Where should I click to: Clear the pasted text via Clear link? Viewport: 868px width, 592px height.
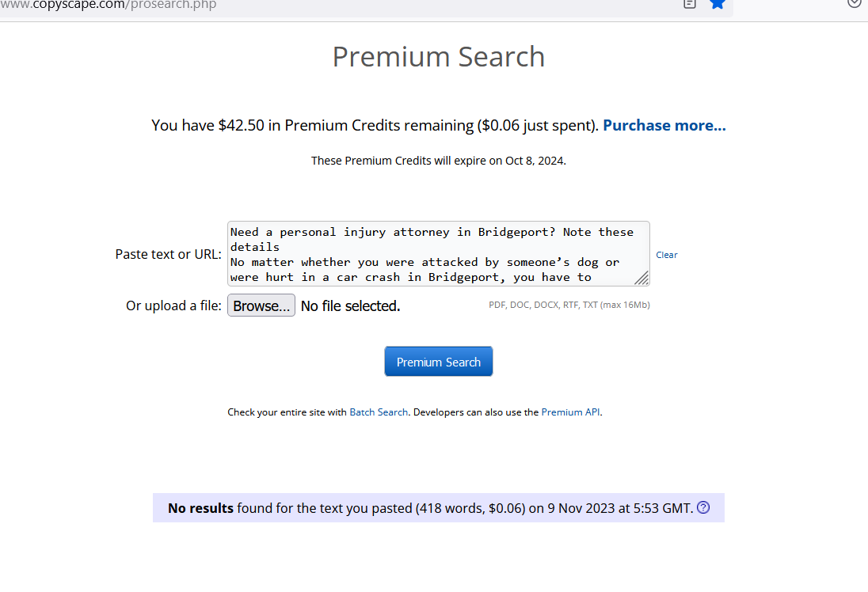[667, 255]
